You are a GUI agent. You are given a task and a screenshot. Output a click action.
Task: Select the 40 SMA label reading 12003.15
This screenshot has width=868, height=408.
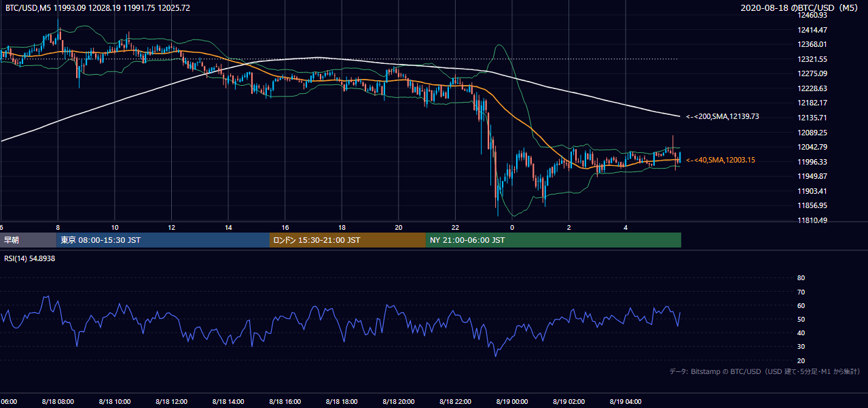[x=721, y=160]
